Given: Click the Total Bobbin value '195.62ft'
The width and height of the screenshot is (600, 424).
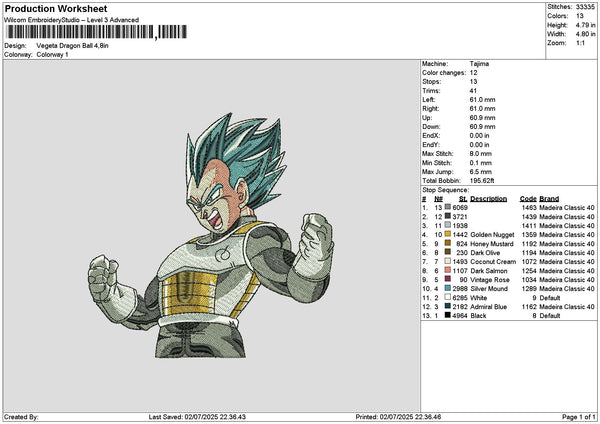Looking at the screenshot, I should (x=482, y=181).
